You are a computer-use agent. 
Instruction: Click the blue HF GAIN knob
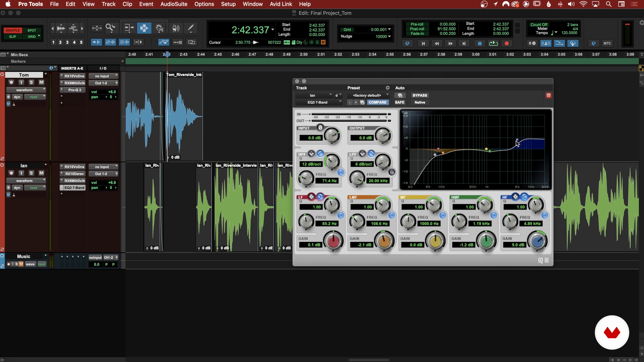point(537,241)
